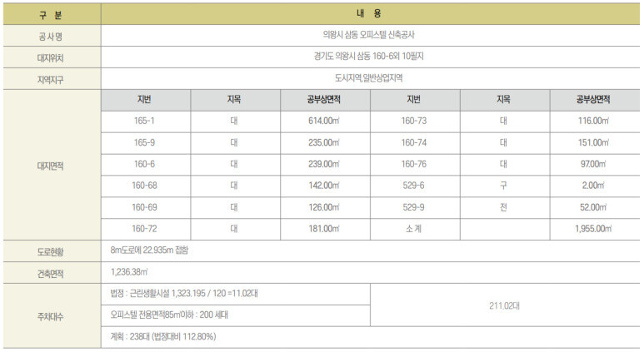The width and height of the screenshot is (644, 352).
Task: Click lot number 160-72
Action: tap(144, 229)
